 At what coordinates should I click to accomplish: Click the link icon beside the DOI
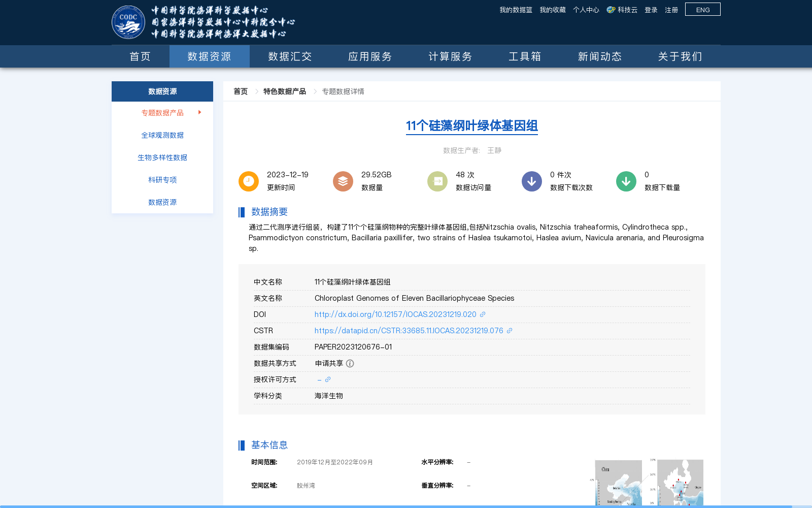(483, 314)
